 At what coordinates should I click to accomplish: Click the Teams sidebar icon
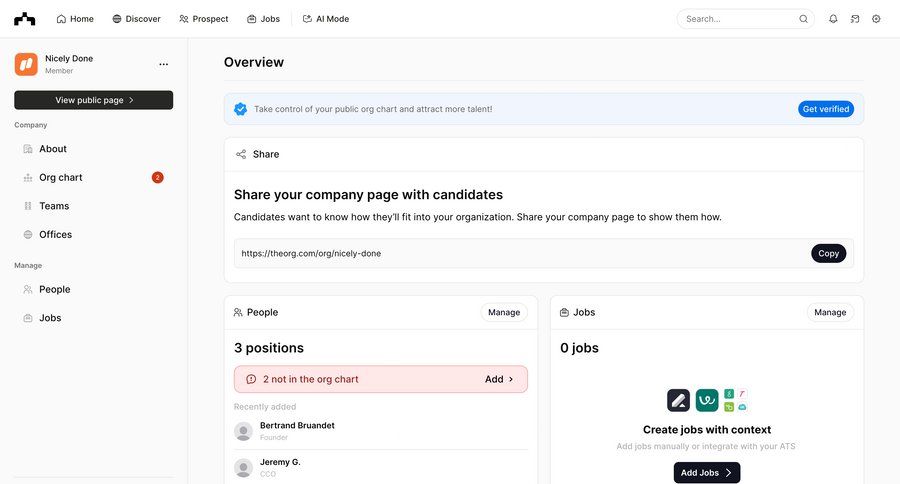(28, 206)
